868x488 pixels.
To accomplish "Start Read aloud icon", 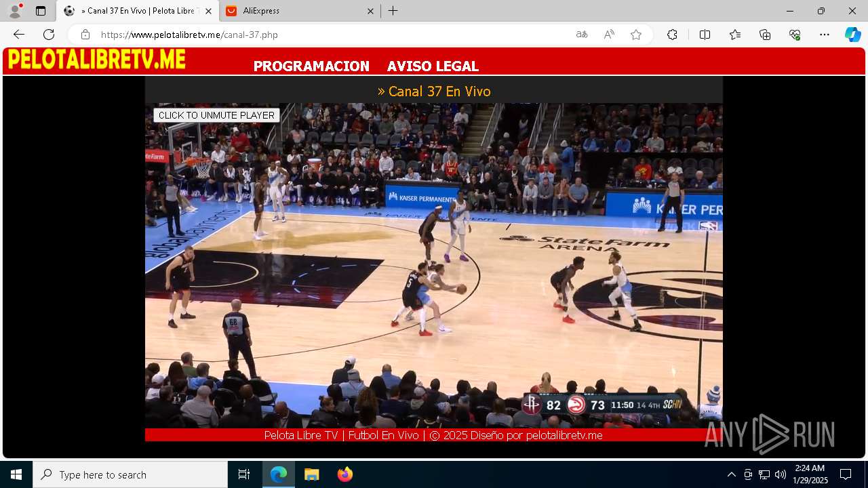I will [x=609, y=35].
